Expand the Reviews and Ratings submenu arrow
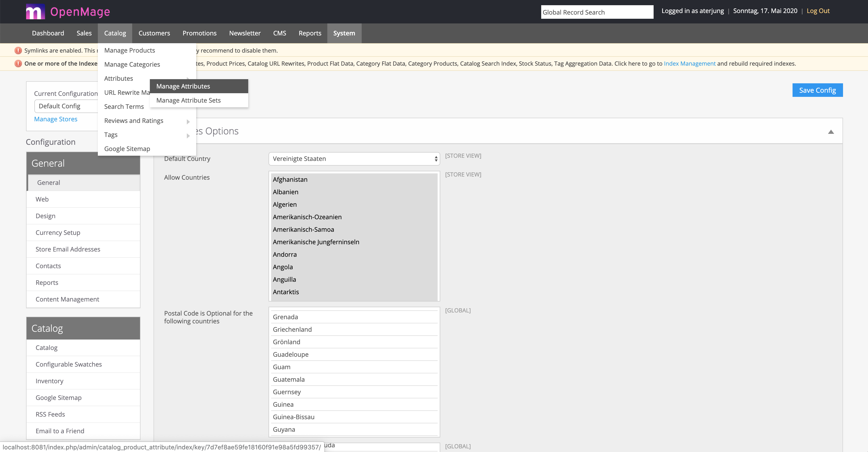Image resolution: width=868 pixels, height=452 pixels. click(188, 121)
